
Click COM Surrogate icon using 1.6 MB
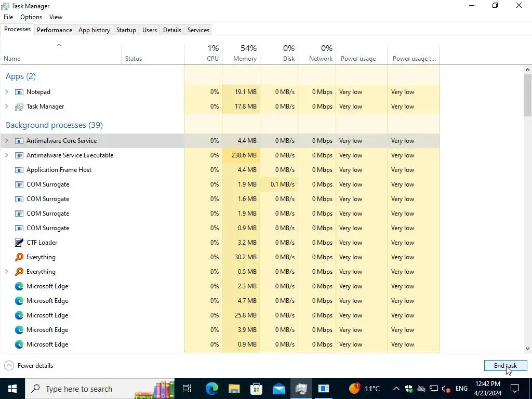point(19,199)
